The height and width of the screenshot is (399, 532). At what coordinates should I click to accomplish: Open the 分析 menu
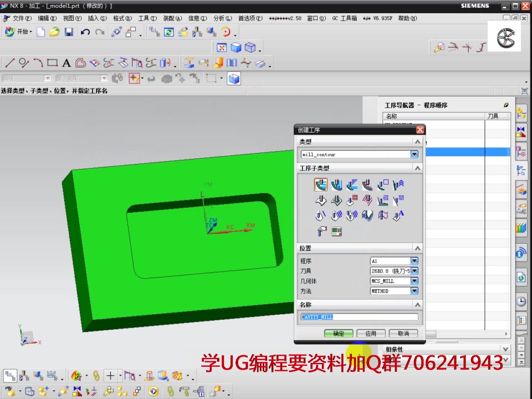pyautogui.click(x=220, y=18)
